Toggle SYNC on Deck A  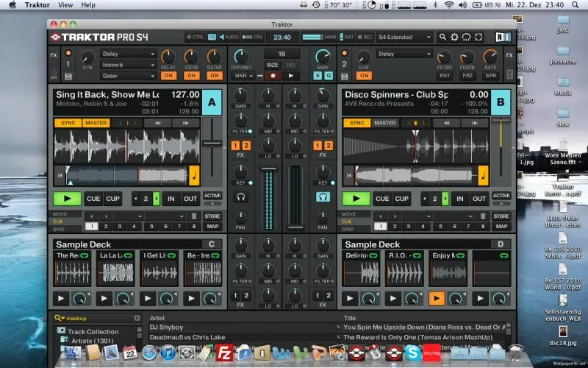pos(68,123)
